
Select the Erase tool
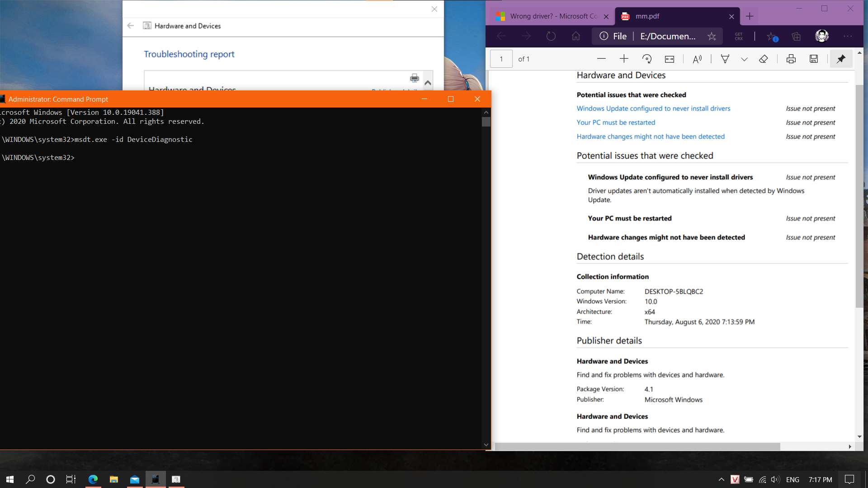(764, 59)
